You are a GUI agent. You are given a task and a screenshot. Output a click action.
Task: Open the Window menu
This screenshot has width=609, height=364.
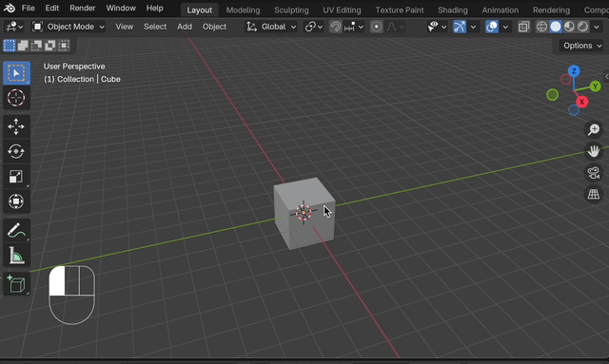(x=121, y=9)
